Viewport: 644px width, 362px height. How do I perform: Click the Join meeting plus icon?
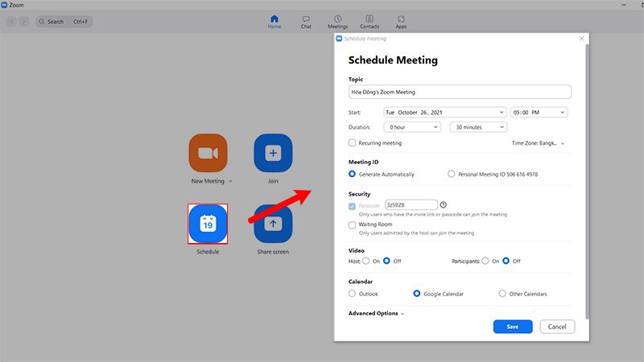(273, 153)
